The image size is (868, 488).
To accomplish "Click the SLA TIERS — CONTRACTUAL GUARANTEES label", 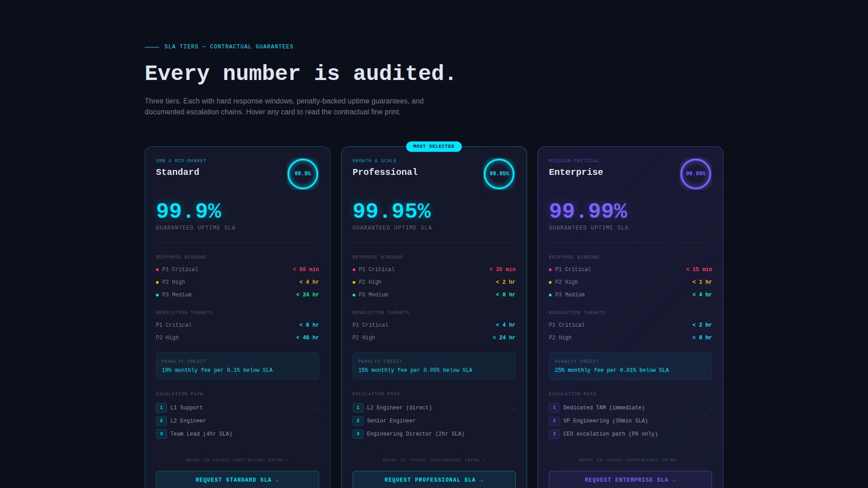I will [x=229, y=47].
